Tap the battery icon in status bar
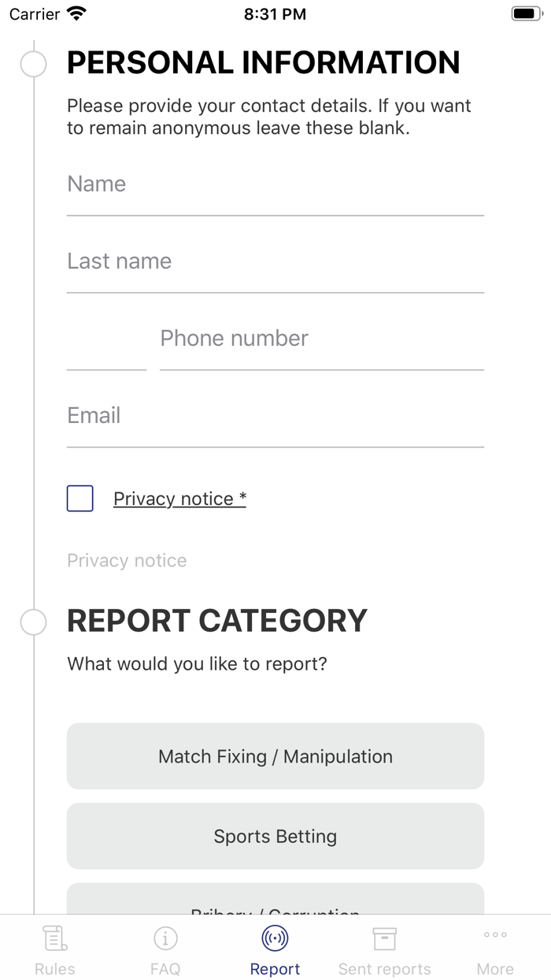 [x=525, y=13]
